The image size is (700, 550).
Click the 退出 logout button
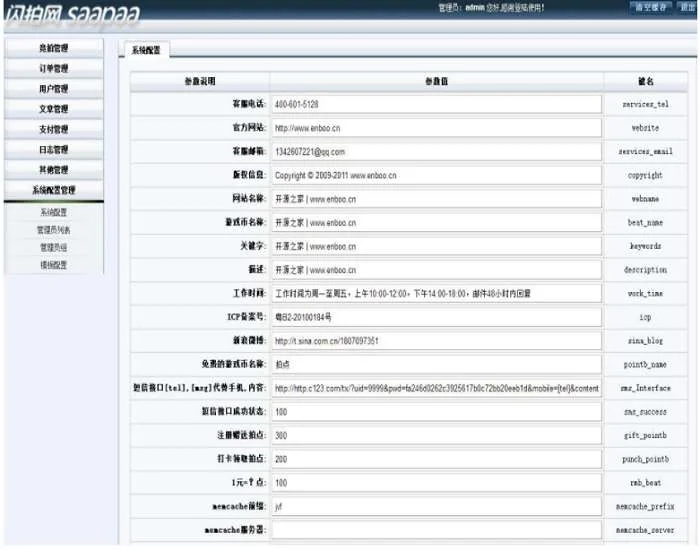coord(689,8)
